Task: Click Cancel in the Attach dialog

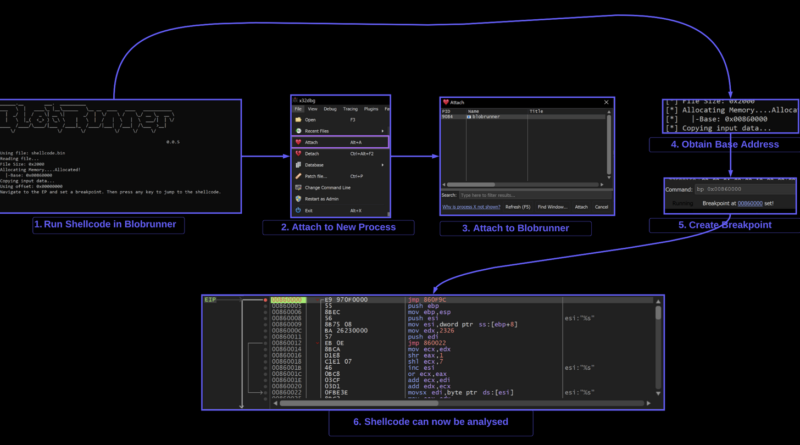Action: click(x=602, y=207)
